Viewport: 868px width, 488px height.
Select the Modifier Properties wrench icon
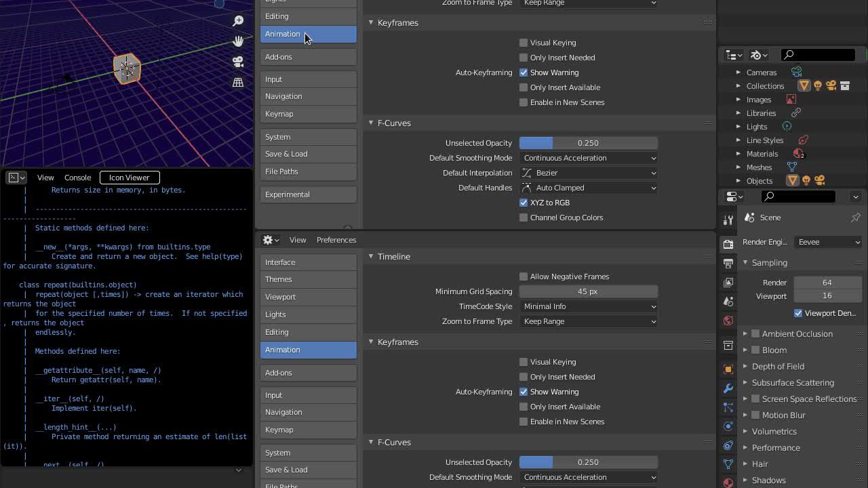tap(728, 388)
